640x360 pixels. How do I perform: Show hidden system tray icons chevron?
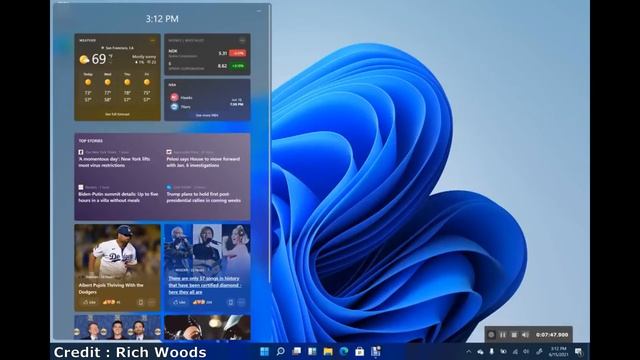coord(469,351)
